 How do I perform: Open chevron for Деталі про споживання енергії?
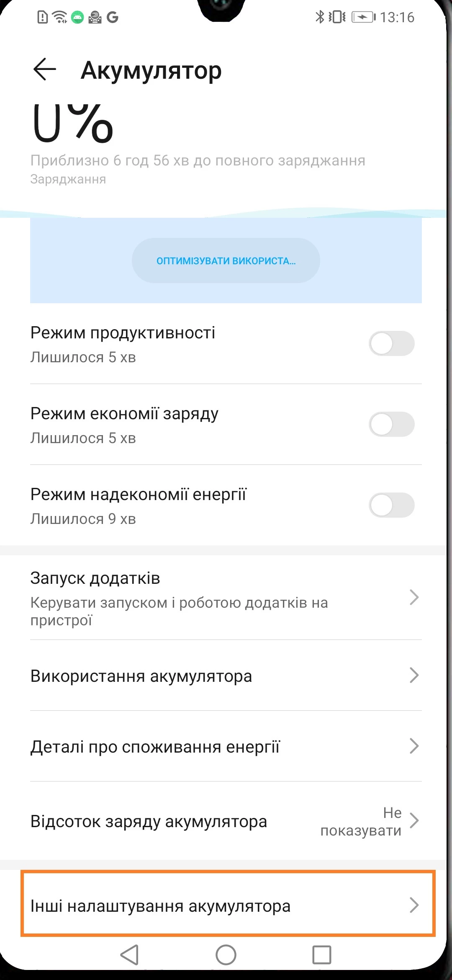coord(414,746)
